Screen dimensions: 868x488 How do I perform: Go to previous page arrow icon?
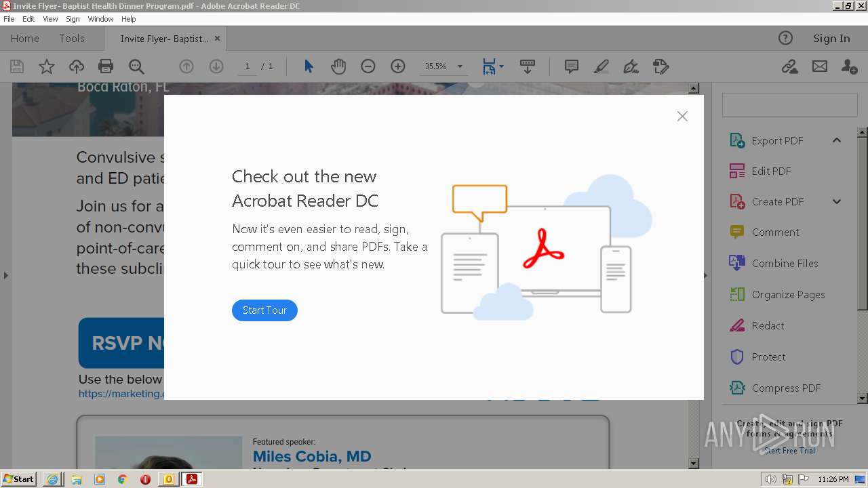pyautogui.click(x=186, y=66)
